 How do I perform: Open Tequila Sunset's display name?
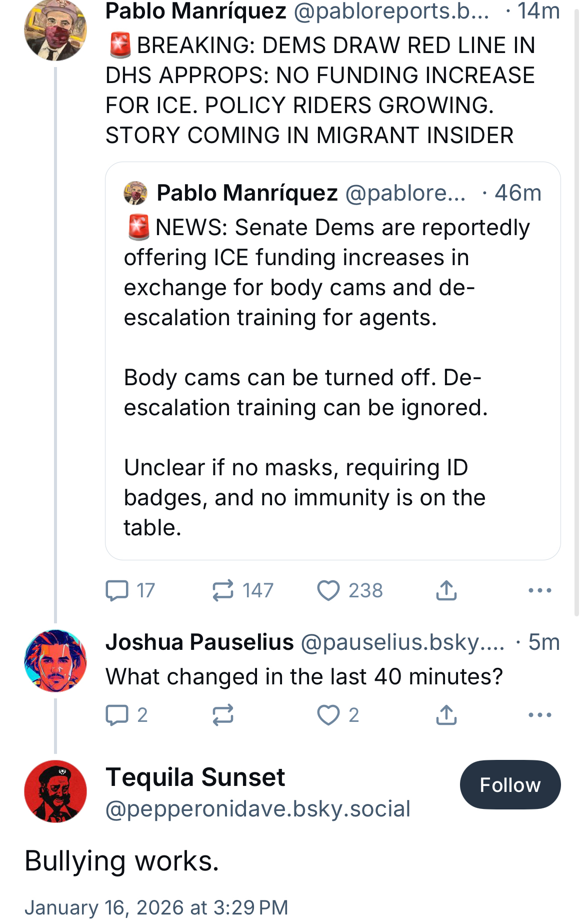[195, 777]
